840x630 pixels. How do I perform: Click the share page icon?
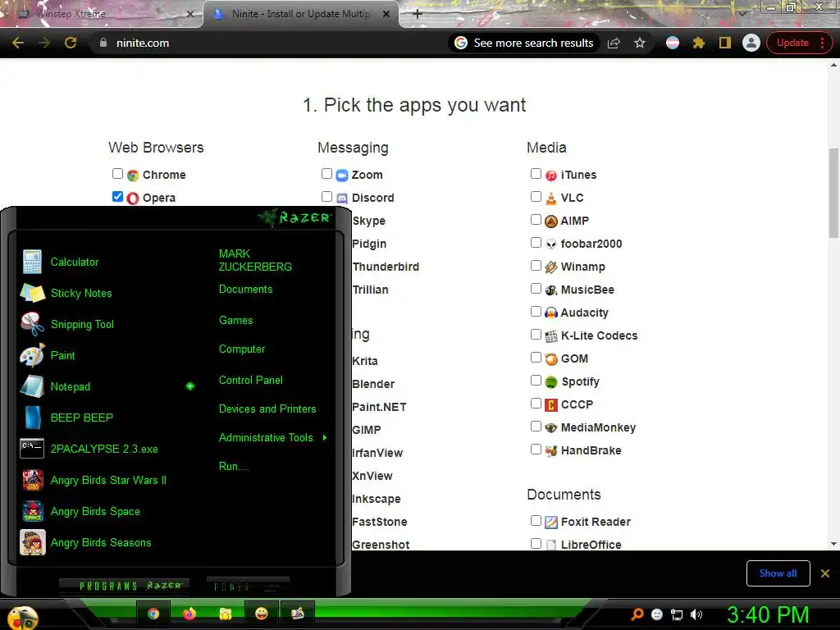point(614,43)
